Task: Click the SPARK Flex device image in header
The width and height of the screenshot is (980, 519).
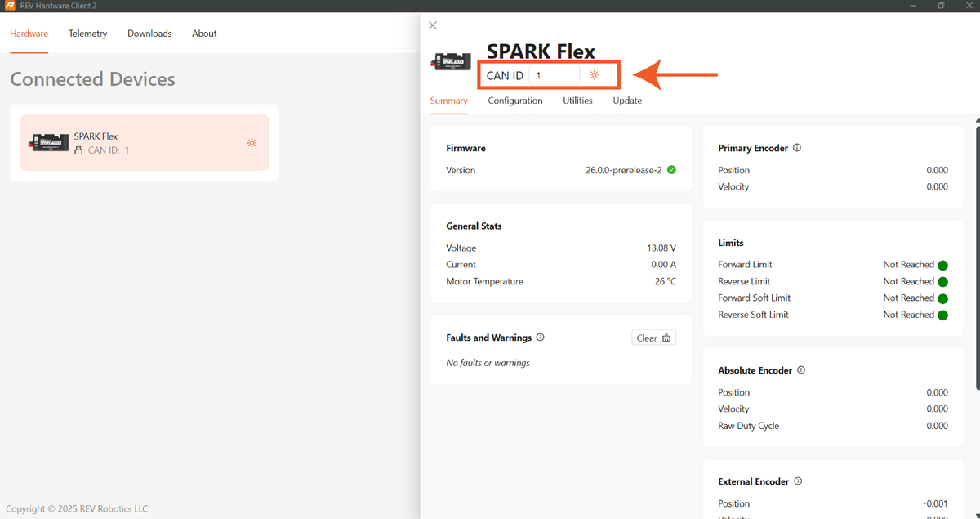Action: pyautogui.click(x=452, y=61)
